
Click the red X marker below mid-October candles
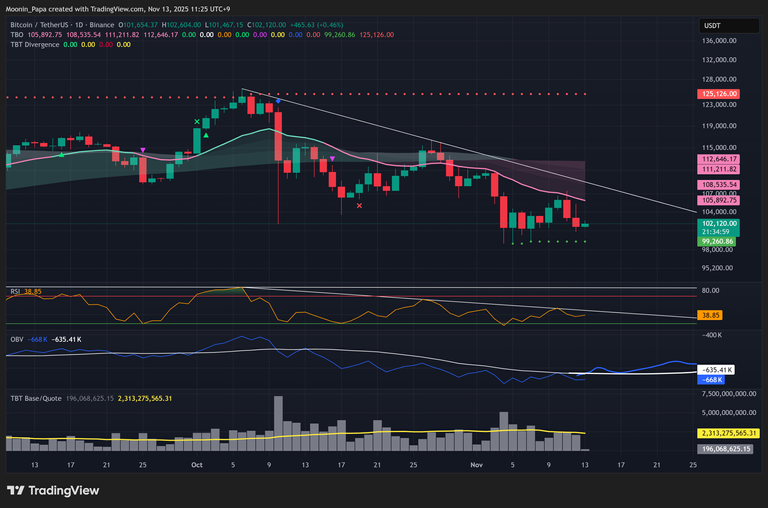pyautogui.click(x=360, y=205)
